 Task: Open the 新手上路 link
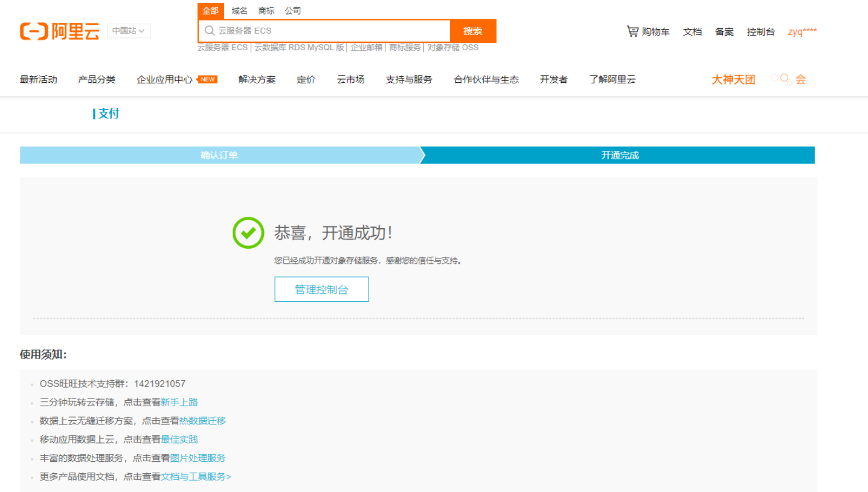coord(179,402)
